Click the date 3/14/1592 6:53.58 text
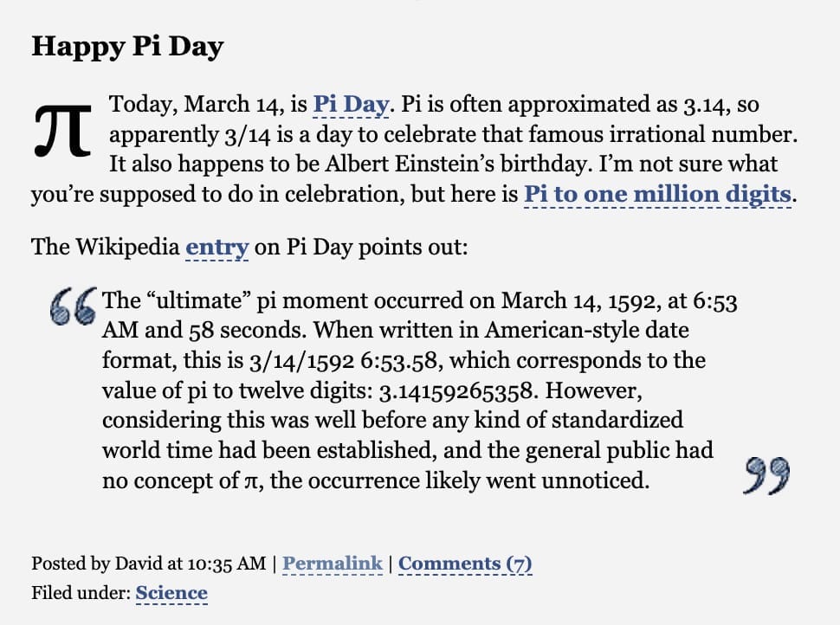Viewport: 840px width, 625px height. 346,361
